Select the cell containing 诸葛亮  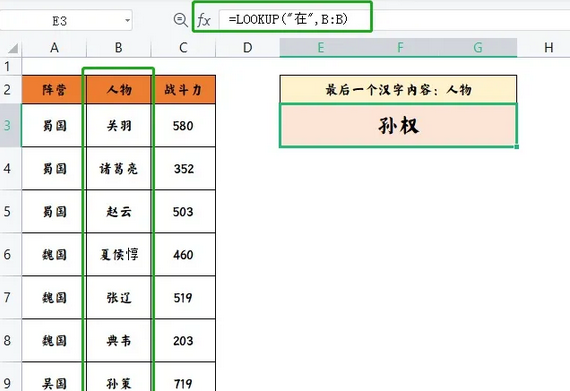[x=119, y=168]
